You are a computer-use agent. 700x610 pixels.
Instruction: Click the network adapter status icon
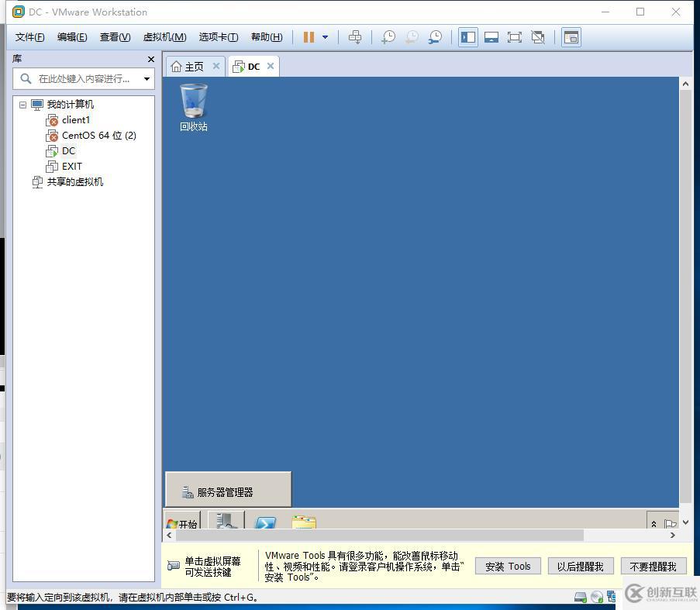[x=612, y=597]
